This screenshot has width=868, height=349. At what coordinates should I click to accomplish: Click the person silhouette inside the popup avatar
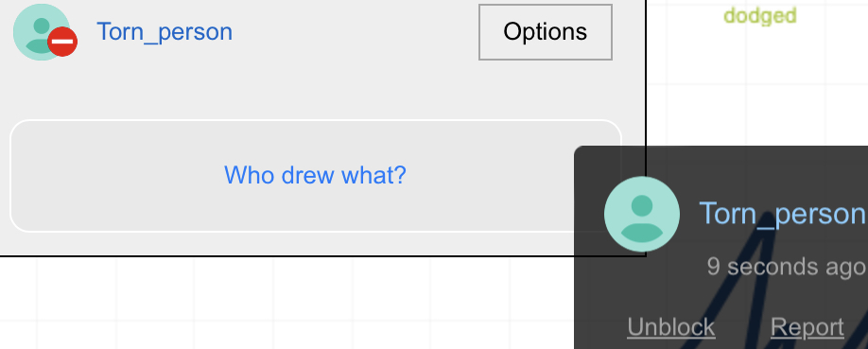click(642, 218)
